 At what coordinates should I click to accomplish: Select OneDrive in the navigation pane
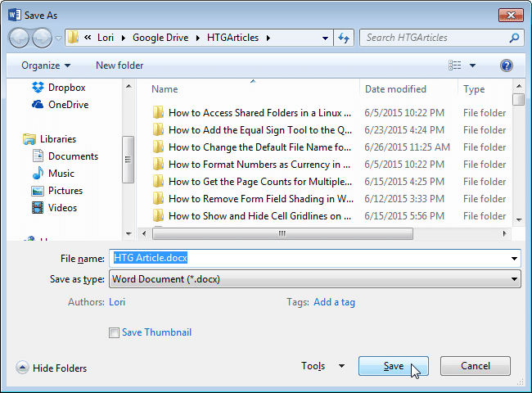tap(68, 105)
